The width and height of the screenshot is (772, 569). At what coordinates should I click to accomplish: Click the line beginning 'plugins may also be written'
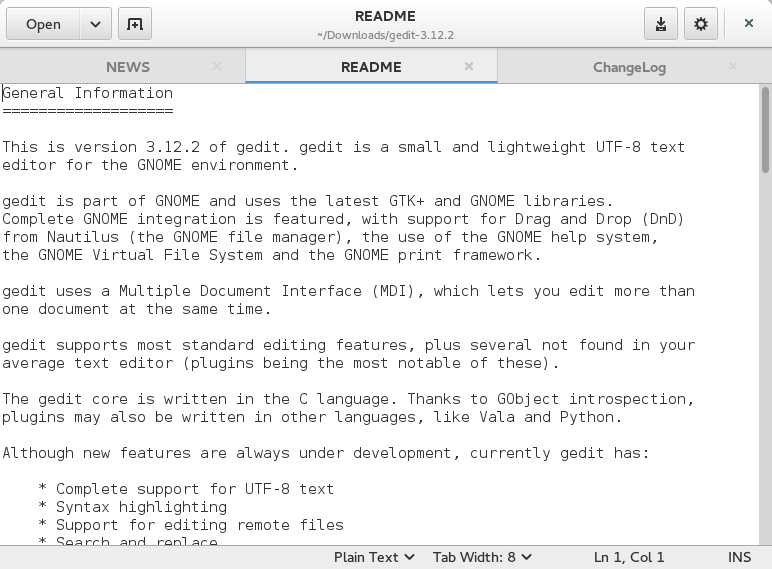coord(312,417)
